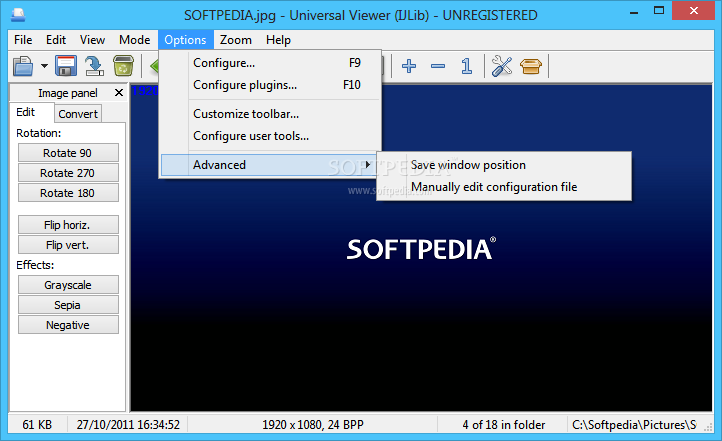Open the Help menu
This screenshot has height=441, width=722.
click(278, 40)
